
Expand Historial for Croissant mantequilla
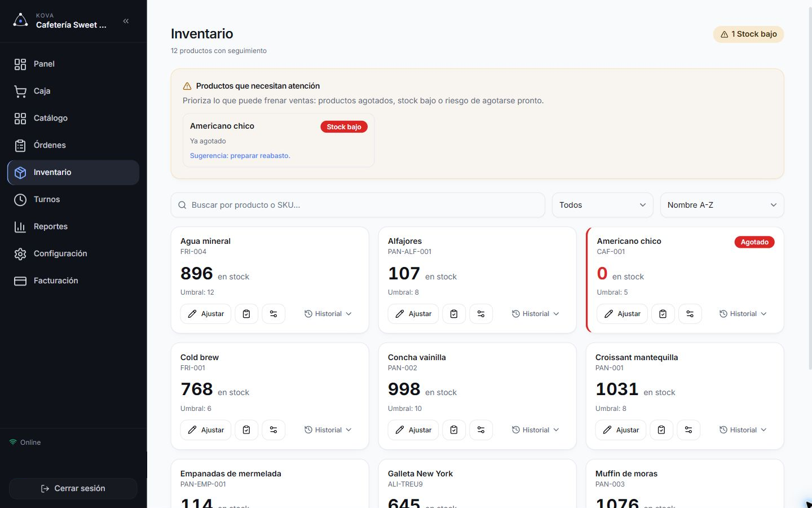pyautogui.click(x=743, y=430)
